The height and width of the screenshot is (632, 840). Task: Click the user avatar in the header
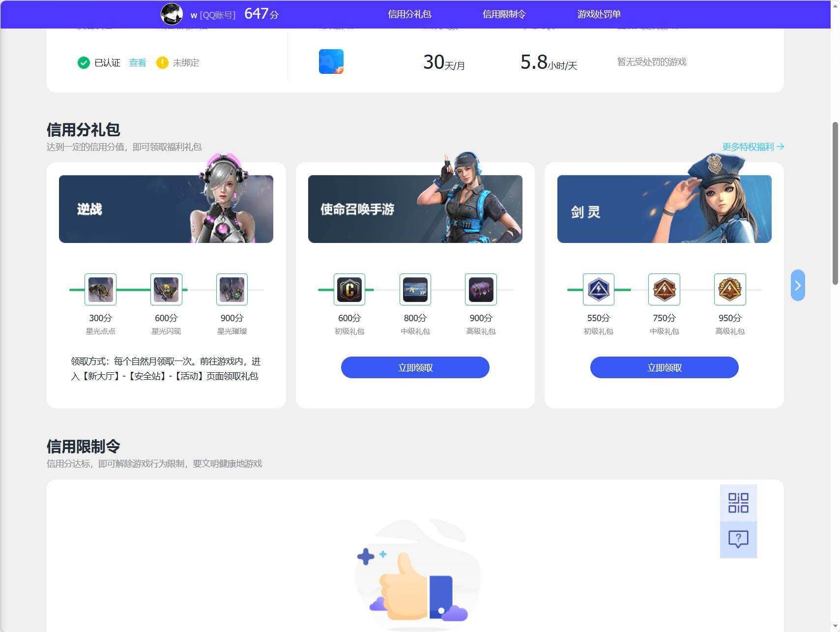tap(172, 14)
